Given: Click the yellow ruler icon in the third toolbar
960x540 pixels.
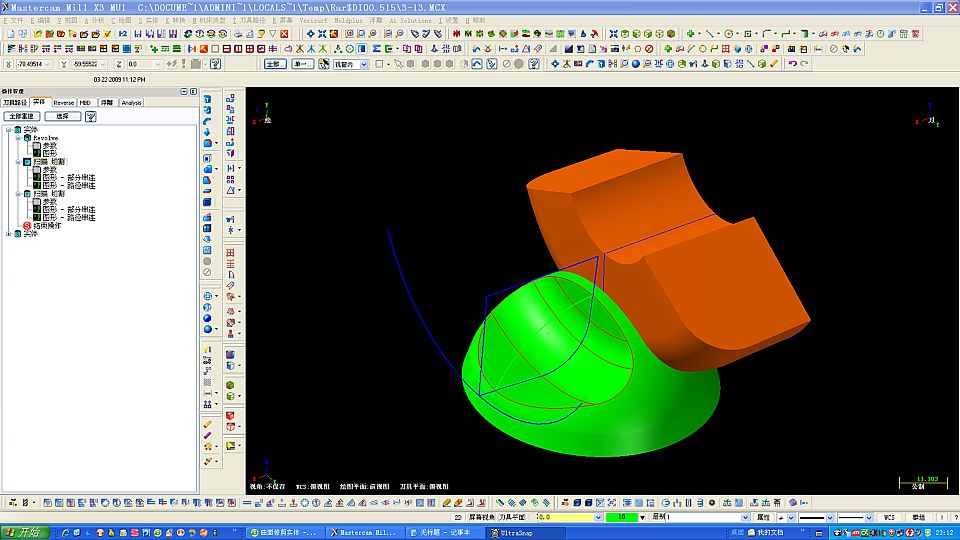Looking at the screenshot, I should point(774,64).
